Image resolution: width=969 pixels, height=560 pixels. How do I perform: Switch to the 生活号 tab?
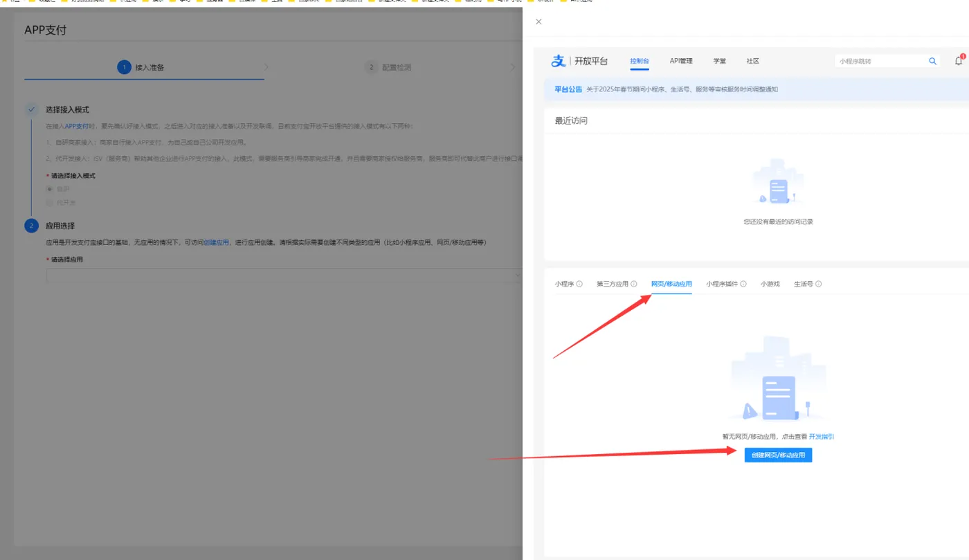(804, 284)
